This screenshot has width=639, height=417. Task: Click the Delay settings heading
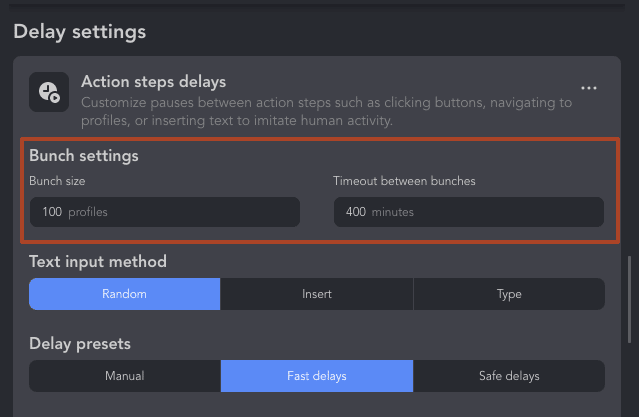79,32
